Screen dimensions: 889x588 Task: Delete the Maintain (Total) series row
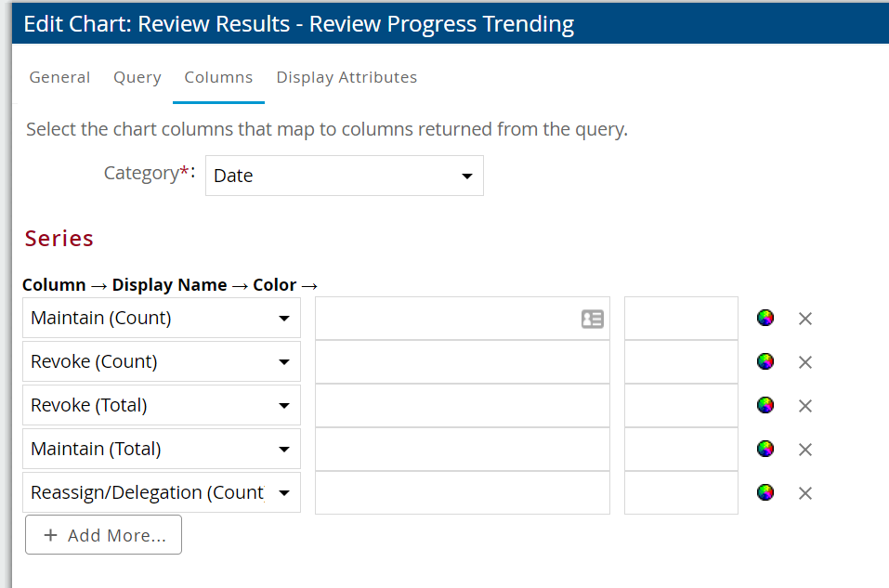click(x=805, y=450)
